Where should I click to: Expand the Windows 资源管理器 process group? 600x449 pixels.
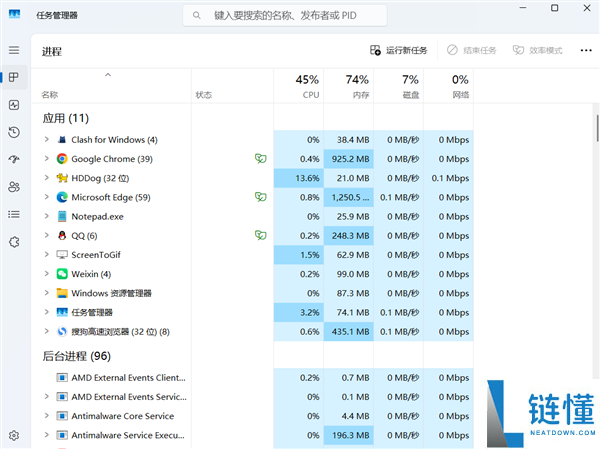pos(46,293)
